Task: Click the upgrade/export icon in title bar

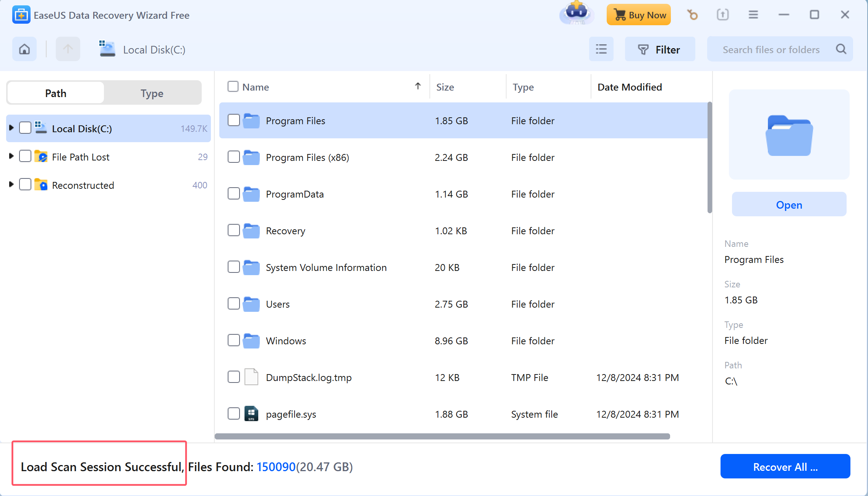Action: (722, 15)
